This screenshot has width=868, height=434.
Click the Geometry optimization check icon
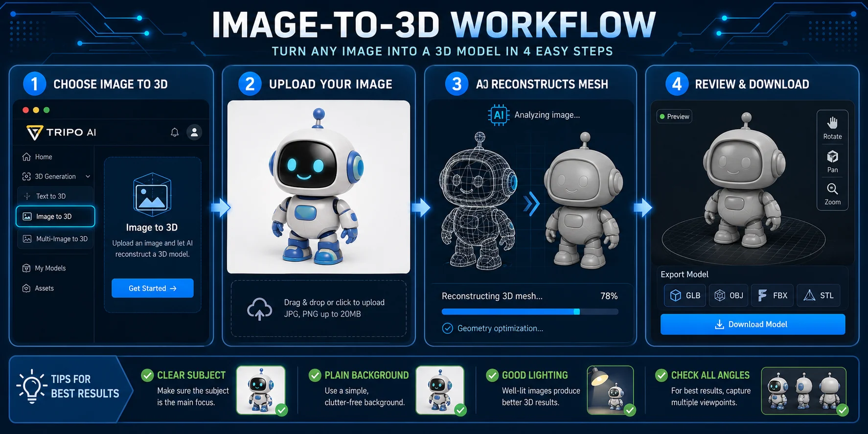coord(448,328)
